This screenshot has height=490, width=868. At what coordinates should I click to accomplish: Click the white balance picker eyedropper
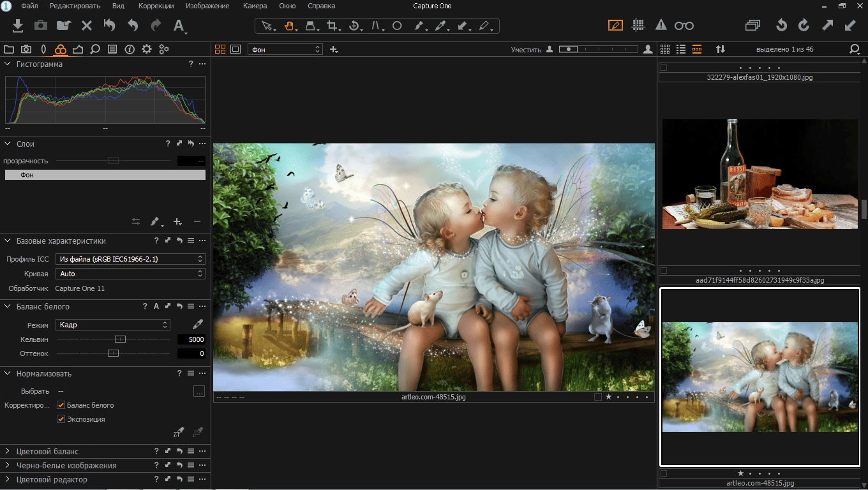click(198, 324)
